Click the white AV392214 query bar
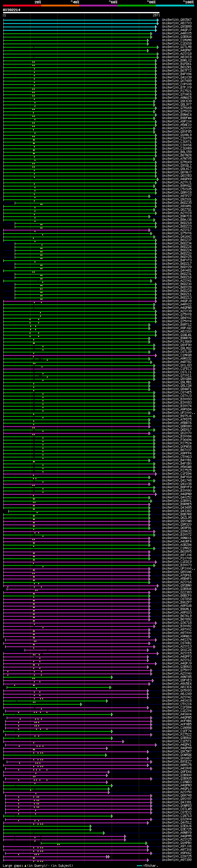 81,13
